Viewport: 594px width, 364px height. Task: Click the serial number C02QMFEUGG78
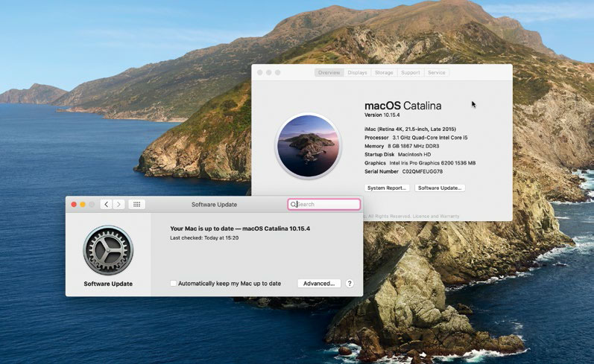pyautogui.click(x=422, y=171)
